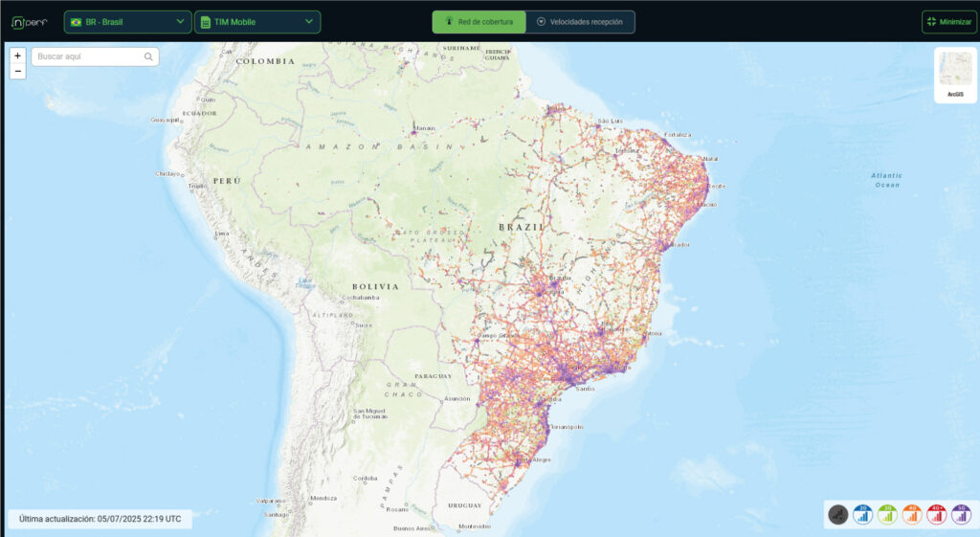
Task: Focus the Buscar aquí search field
Action: pos(95,56)
